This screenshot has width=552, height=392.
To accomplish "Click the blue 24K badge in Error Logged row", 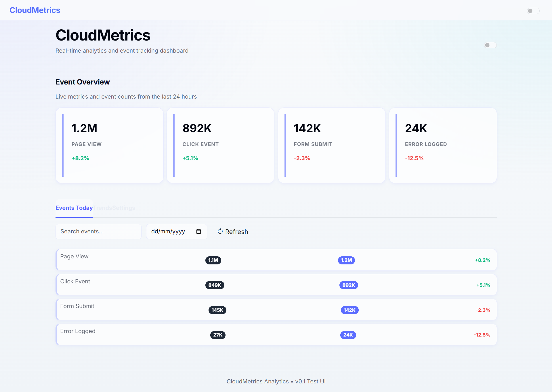I will pos(348,335).
